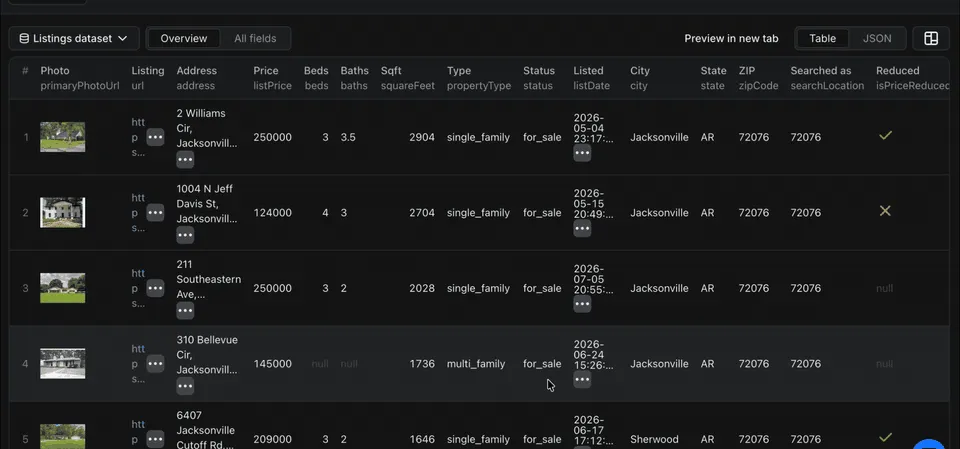The width and height of the screenshot is (960, 449).
Task: Click baths value 3.5
Action: click(x=348, y=137)
